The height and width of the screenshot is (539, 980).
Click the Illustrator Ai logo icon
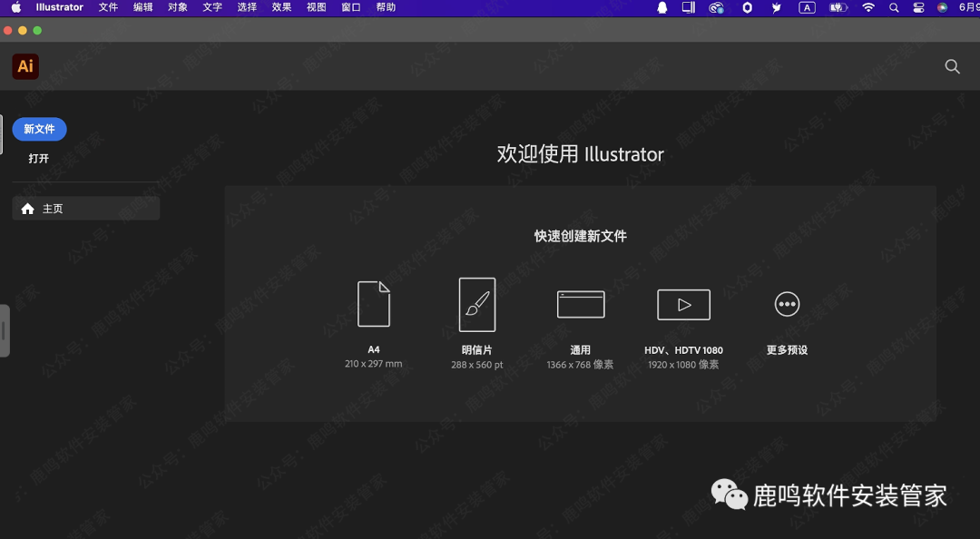(24, 66)
